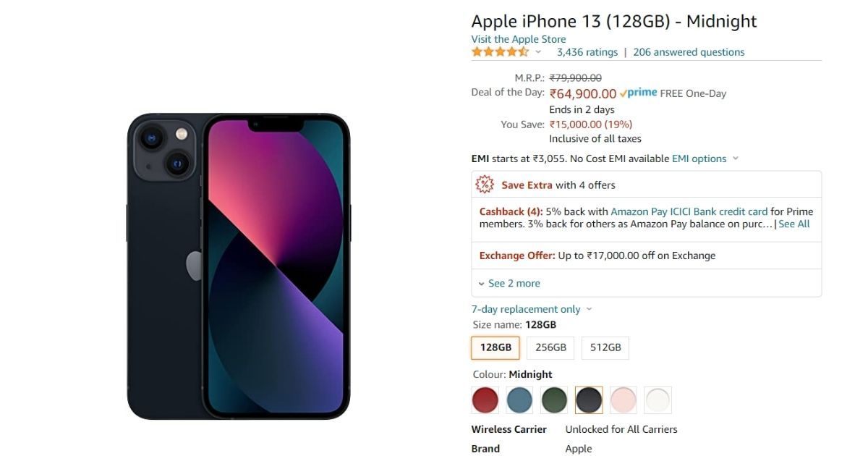
Task: Choose the Starlight white colour swatch
Action: (x=658, y=400)
